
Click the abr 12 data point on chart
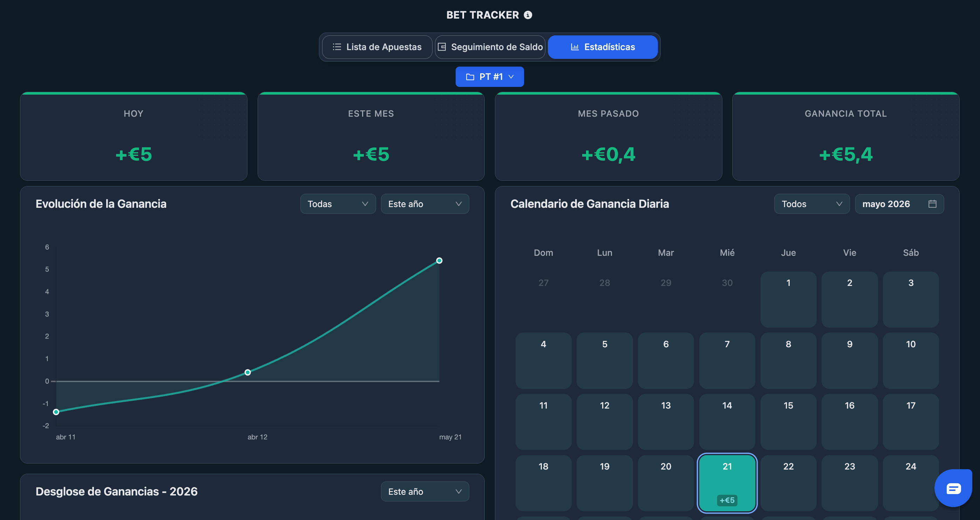(248, 372)
